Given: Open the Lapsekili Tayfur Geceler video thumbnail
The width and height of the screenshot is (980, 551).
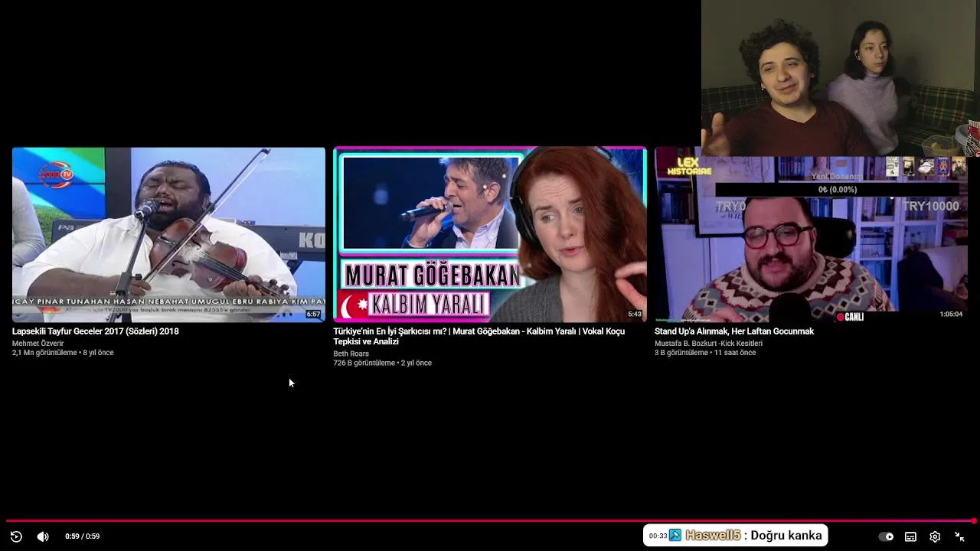Looking at the screenshot, I should 168,234.
